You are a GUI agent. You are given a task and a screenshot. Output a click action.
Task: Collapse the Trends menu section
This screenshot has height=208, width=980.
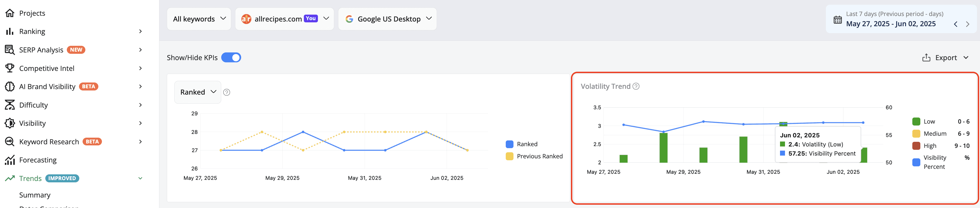click(x=140, y=178)
